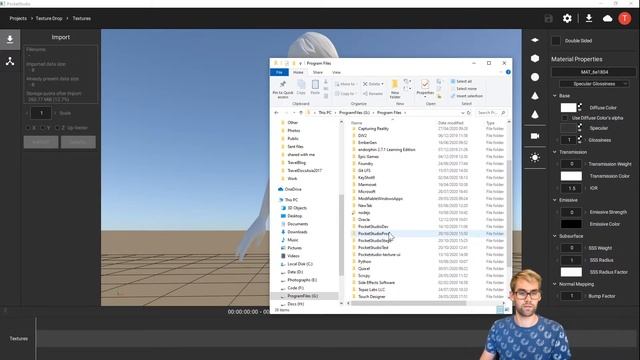Collapse the Emissive section
The width and height of the screenshot is (640, 360).
pyautogui.click(x=555, y=200)
